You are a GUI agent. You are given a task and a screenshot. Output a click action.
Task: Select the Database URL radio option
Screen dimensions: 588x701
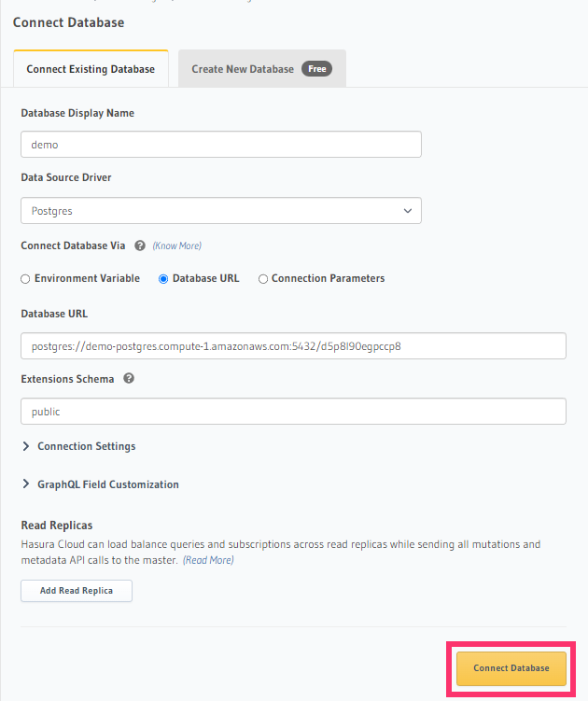coord(163,278)
